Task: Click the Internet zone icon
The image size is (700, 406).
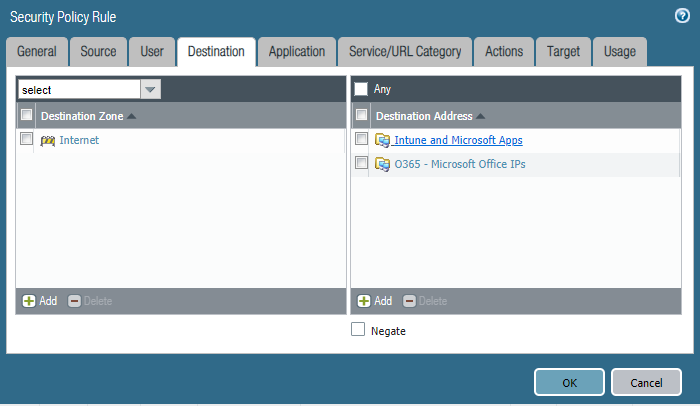Action: pyautogui.click(x=47, y=141)
